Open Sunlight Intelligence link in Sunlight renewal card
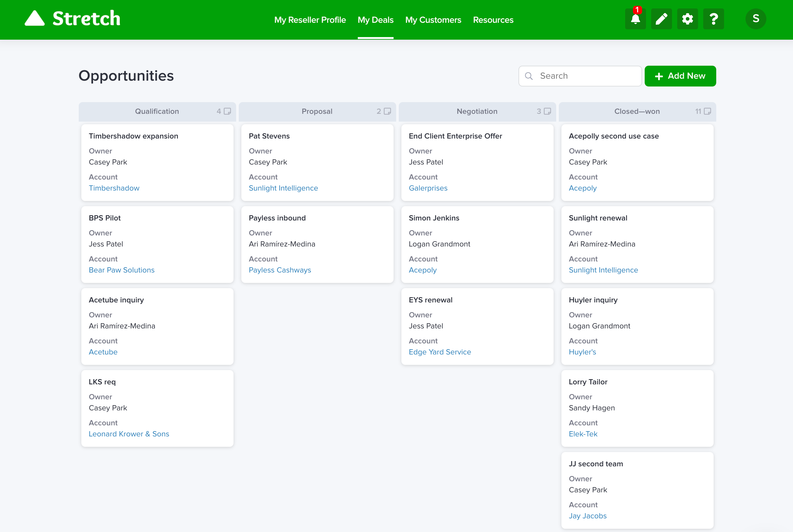 [603, 270]
